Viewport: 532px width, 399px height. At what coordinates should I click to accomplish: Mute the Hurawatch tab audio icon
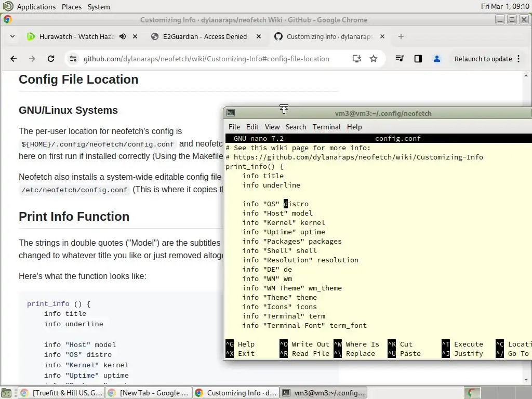click(x=123, y=36)
